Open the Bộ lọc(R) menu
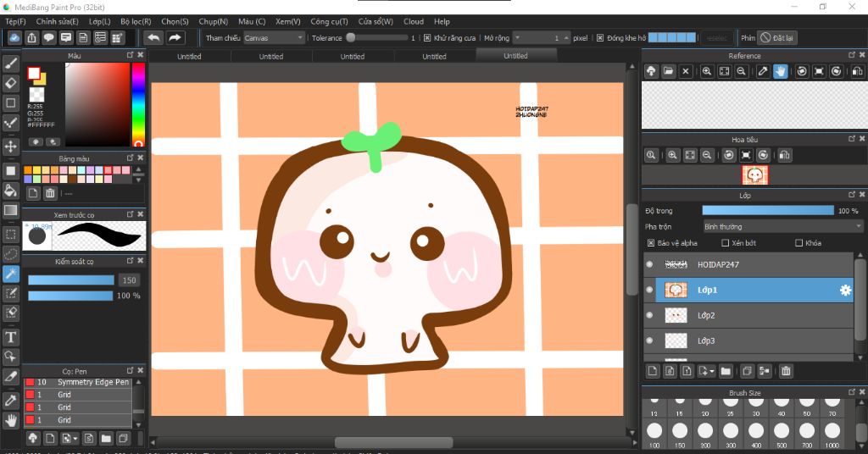This screenshot has width=868, height=454. click(x=136, y=21)
